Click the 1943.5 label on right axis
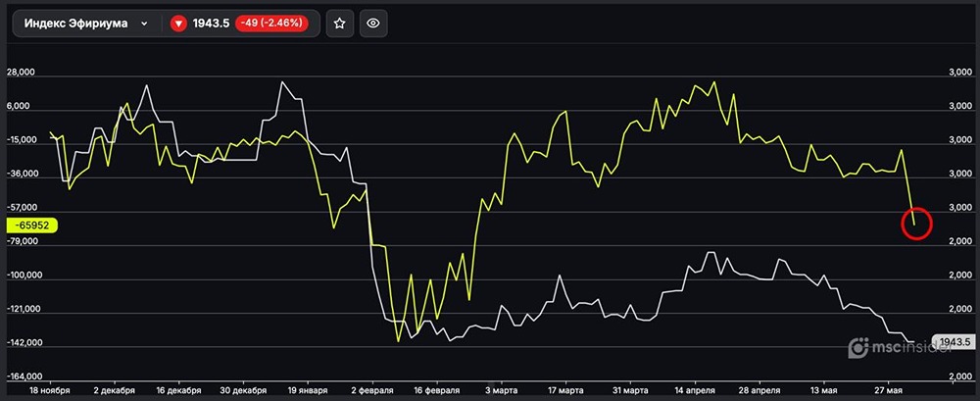980x401 pixels. (954, 341)
